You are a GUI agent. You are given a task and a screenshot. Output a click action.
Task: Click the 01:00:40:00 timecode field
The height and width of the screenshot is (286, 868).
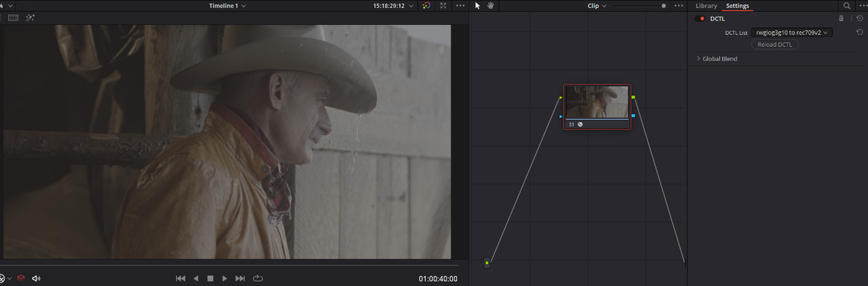438,279
